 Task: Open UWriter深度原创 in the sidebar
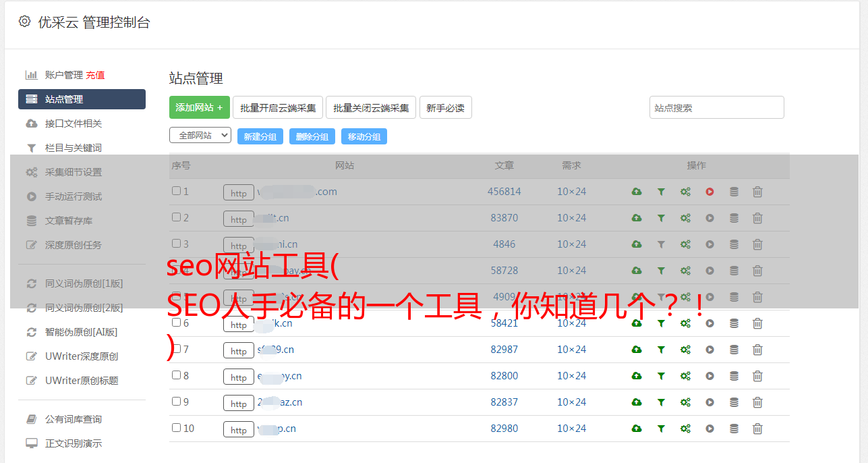click(x=82, y=356)
